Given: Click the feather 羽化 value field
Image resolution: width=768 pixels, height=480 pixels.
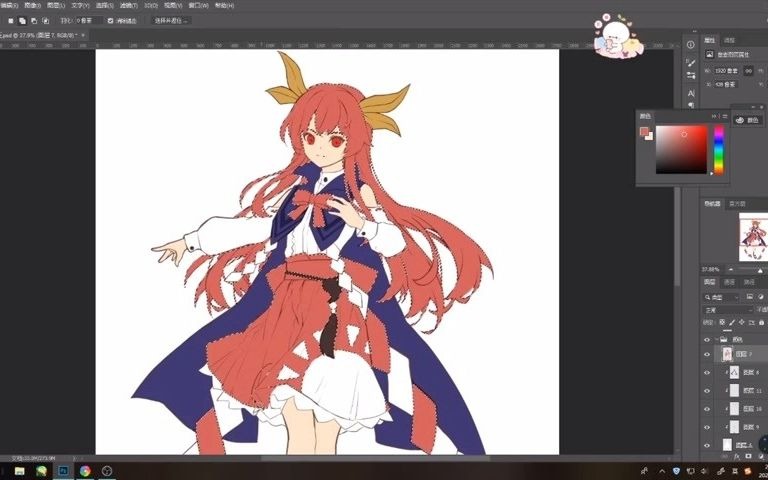Looking at the screenshot, I should pyautogui.click(x=89, y=21).
